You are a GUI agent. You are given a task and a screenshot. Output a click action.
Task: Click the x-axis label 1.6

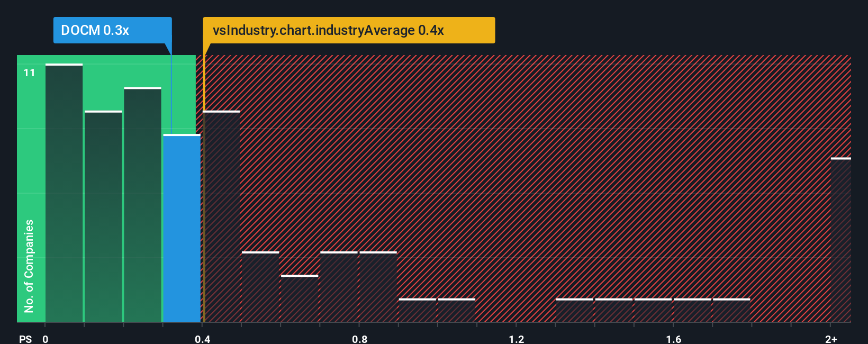pos(674,339)
